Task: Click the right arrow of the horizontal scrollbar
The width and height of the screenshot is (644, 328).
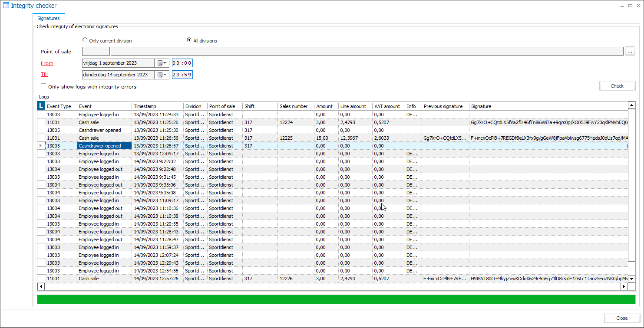Action: coord(625,286)
